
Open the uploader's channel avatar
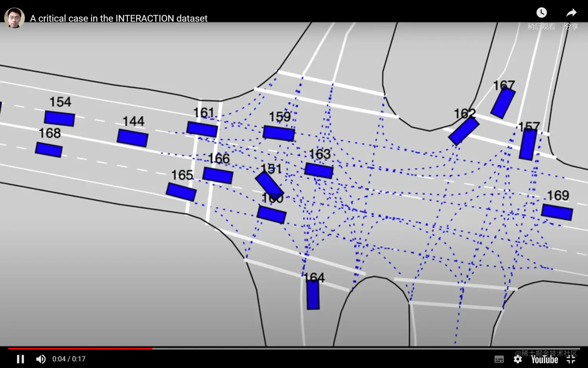(x=14, y=18)
